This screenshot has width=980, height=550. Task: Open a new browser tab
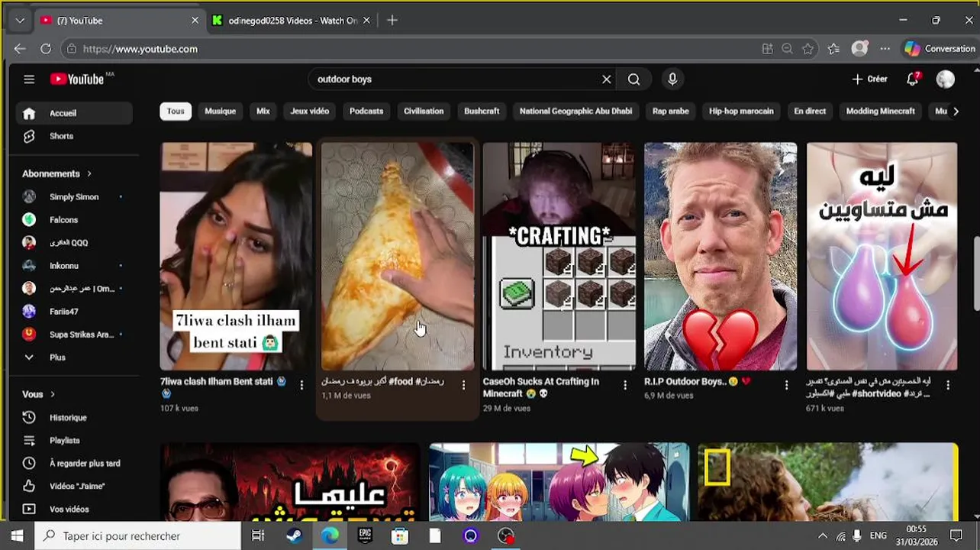click(x=392, y=21)
